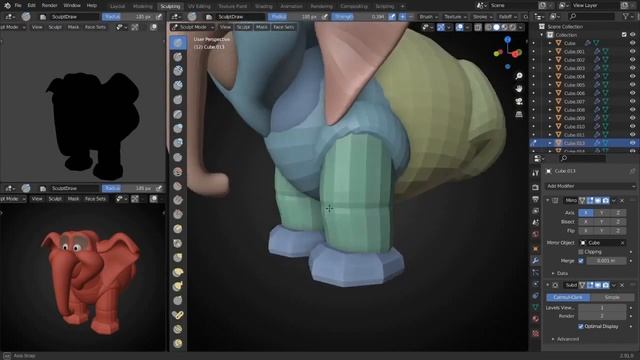
Task: Open the Object Data green triangle tab
Action: pos(536,307)
